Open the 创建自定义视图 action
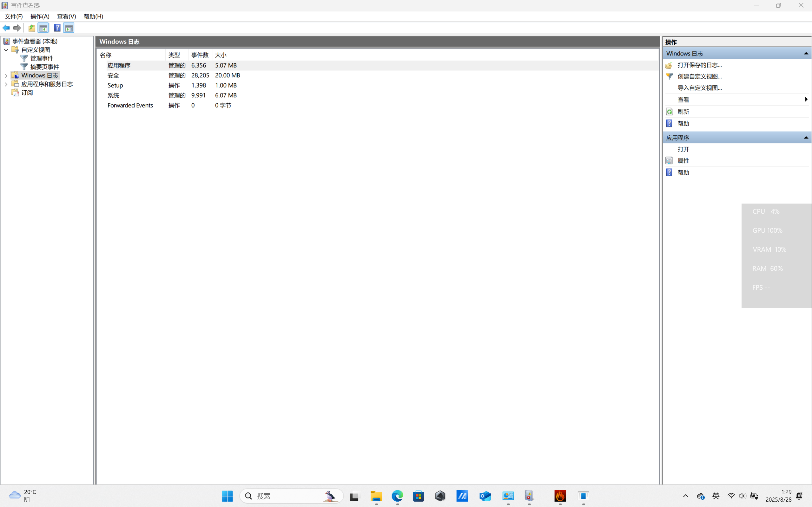 point(700,76)
